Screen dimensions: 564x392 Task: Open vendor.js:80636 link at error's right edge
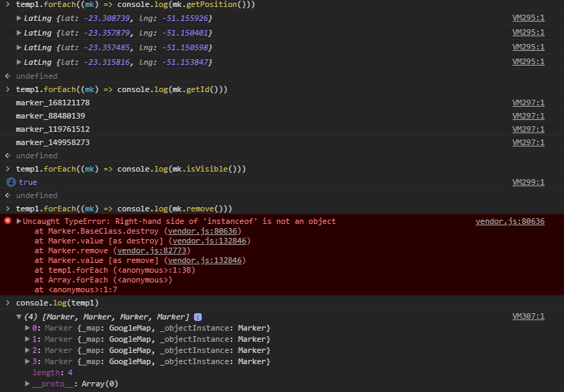pos(510,221)
